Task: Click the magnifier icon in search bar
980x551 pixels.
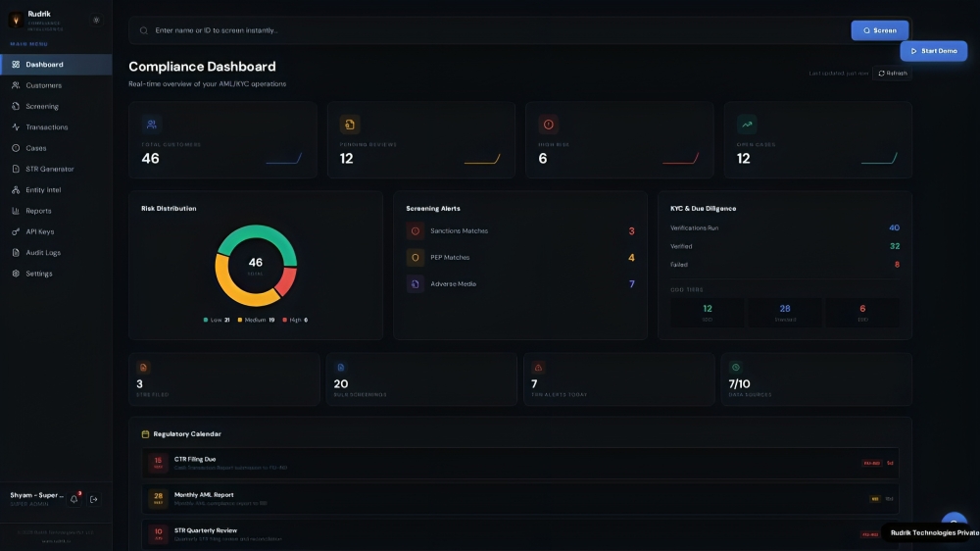Action: click(144, 30)
